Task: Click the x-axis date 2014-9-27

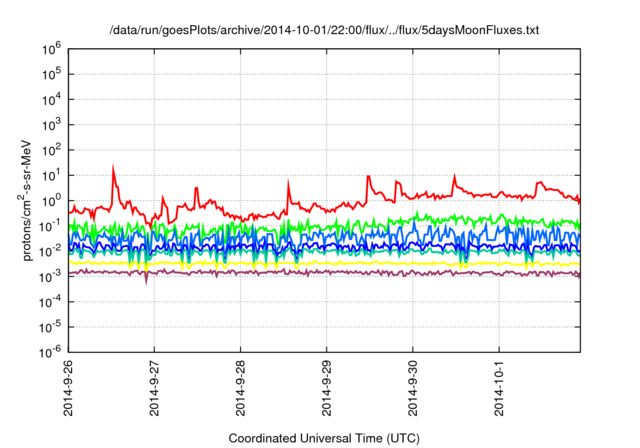Action: [154, 388]
